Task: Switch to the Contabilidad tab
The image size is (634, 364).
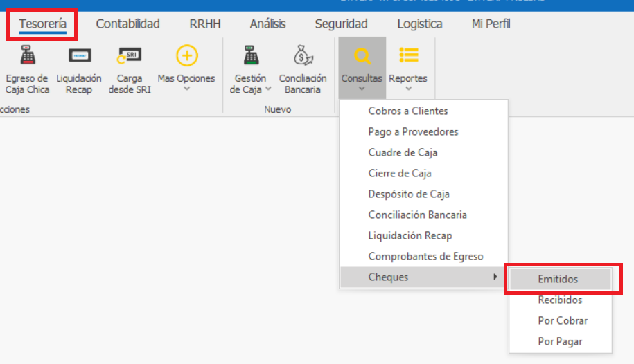Action: tap(127, 24)
